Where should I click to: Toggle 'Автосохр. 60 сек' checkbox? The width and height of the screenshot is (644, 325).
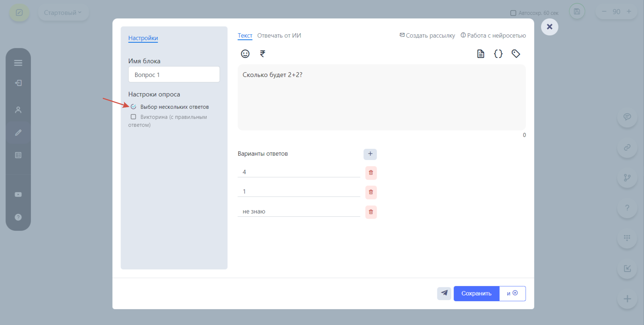pyautogui.click(x=513, y=13)
